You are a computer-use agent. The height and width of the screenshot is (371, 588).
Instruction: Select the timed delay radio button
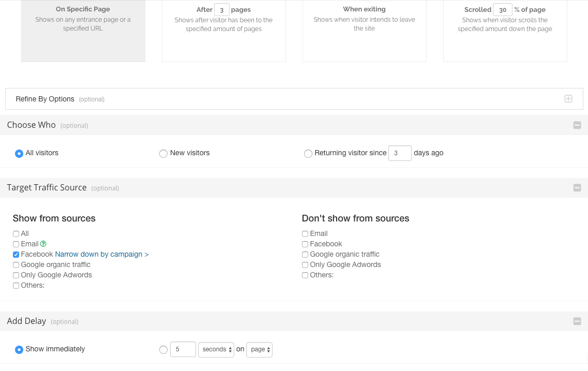click(163, 350)
